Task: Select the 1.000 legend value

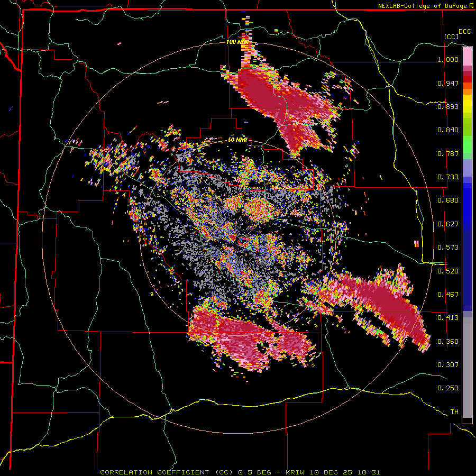Action: click(448, 59)
